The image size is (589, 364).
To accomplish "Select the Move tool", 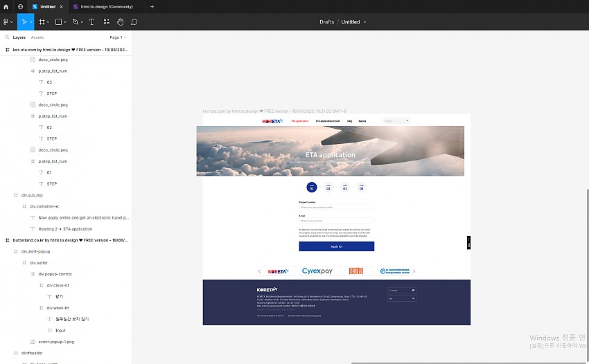I will coord(23,21).
